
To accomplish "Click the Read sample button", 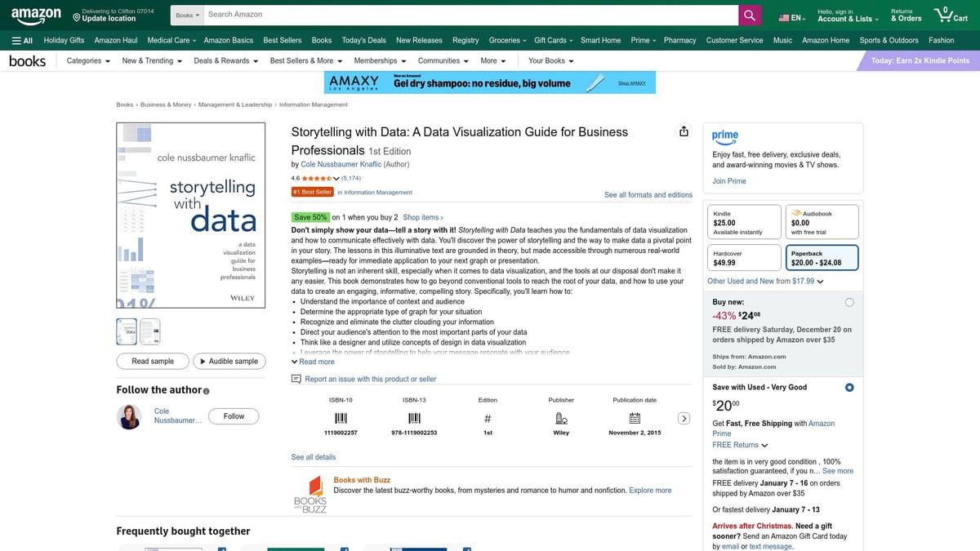I will click(152, 361).
